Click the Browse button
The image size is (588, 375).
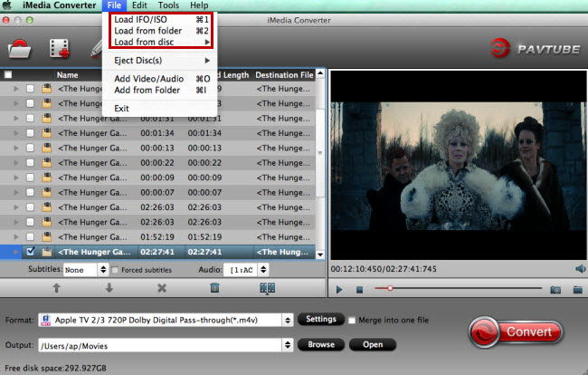tap(321, 344)
